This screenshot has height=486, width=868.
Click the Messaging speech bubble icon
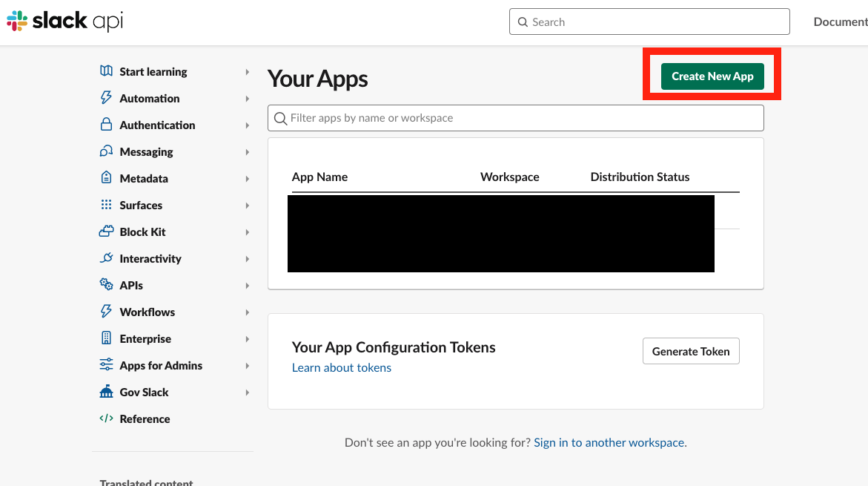[x=106, y=151]
